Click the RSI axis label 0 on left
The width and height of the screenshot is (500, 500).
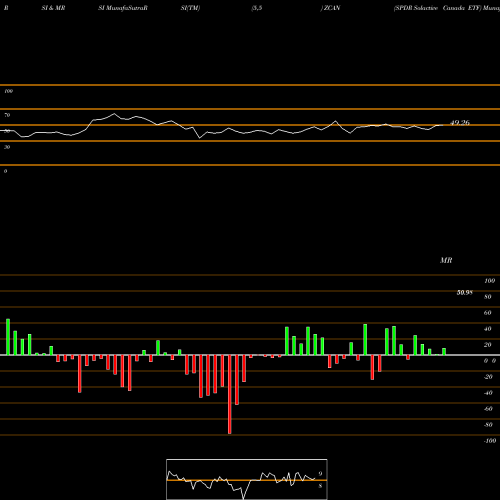[x=5, y=171]
